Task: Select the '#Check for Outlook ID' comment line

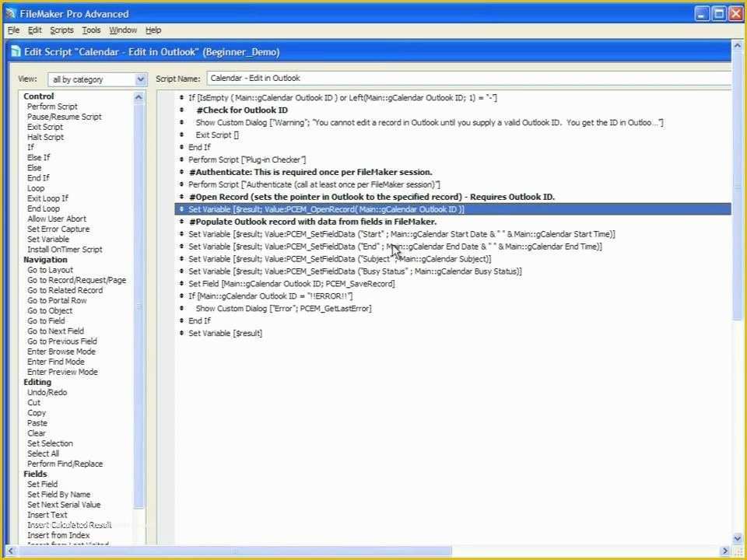Action: (242, 110)
